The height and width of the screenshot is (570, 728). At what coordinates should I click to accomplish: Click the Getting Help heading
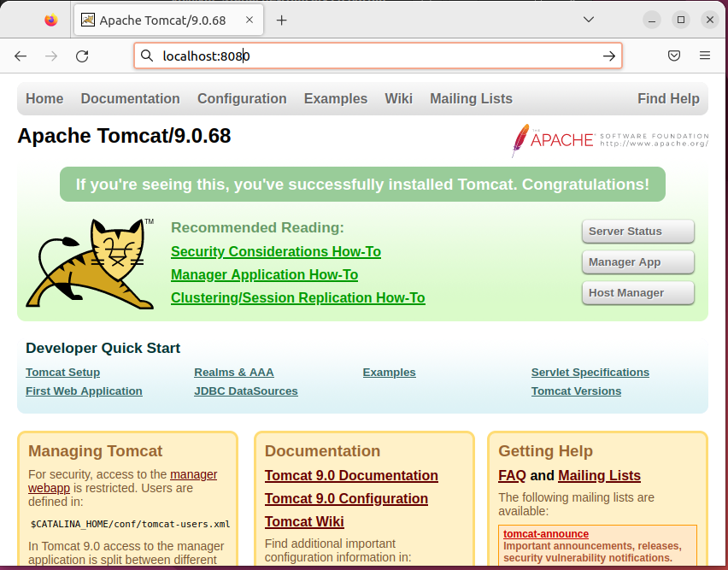(545, 450)
